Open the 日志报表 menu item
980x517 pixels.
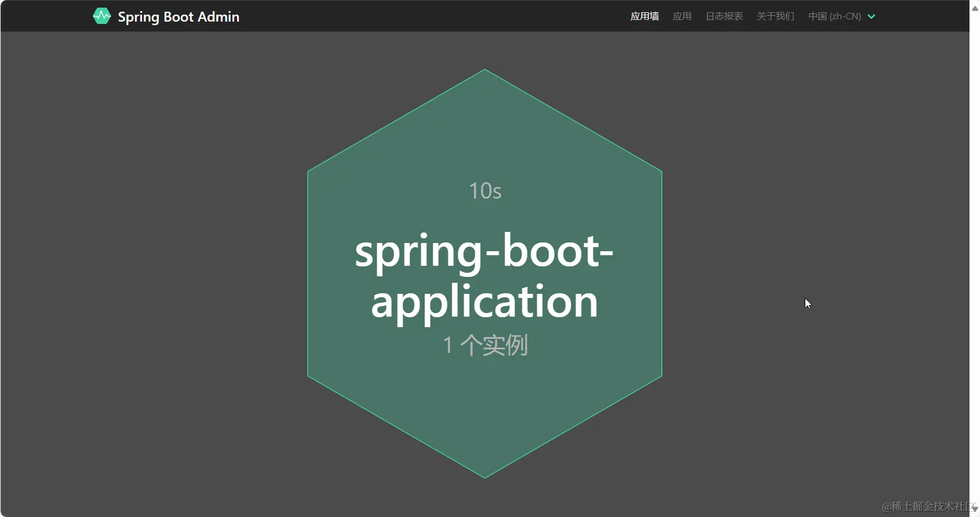tap(724, 16)
